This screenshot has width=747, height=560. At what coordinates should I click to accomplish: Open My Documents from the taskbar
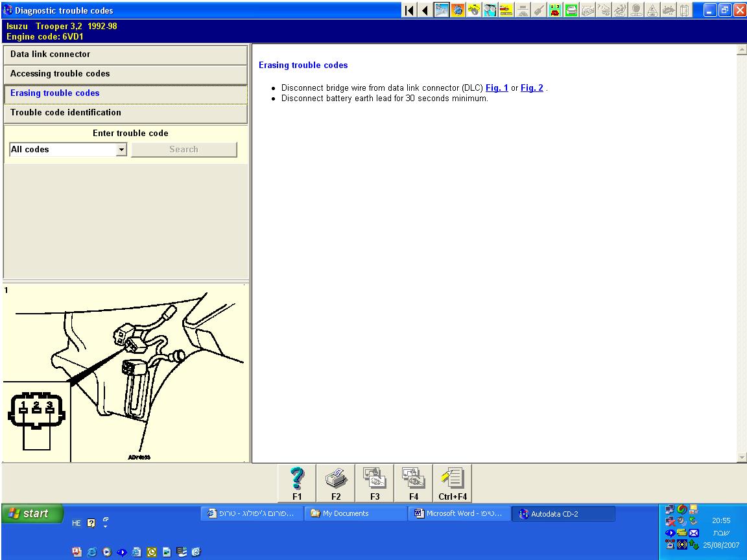point(355,514)
